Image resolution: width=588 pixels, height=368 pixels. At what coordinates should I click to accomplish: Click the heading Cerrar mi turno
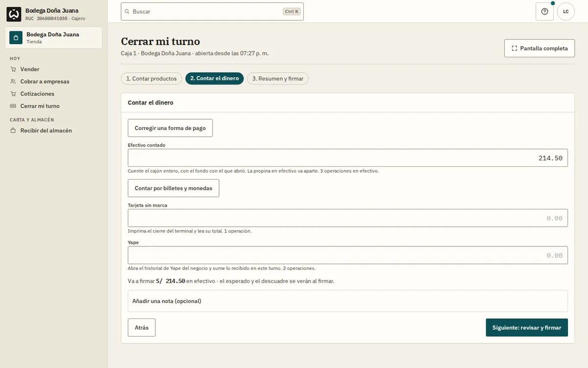(160, 41)
